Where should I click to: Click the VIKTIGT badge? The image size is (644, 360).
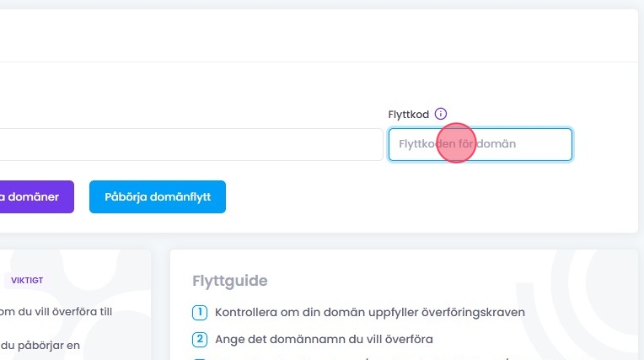pyautogui.click(x=27, y=280)
